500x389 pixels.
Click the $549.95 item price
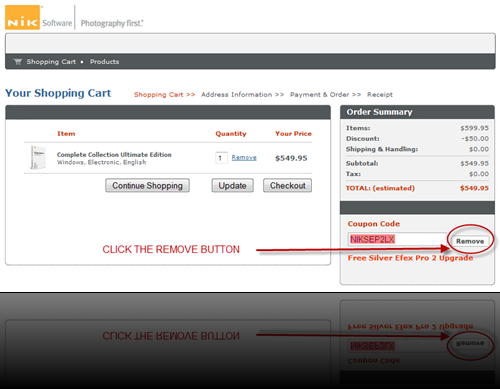pos(291,158)
